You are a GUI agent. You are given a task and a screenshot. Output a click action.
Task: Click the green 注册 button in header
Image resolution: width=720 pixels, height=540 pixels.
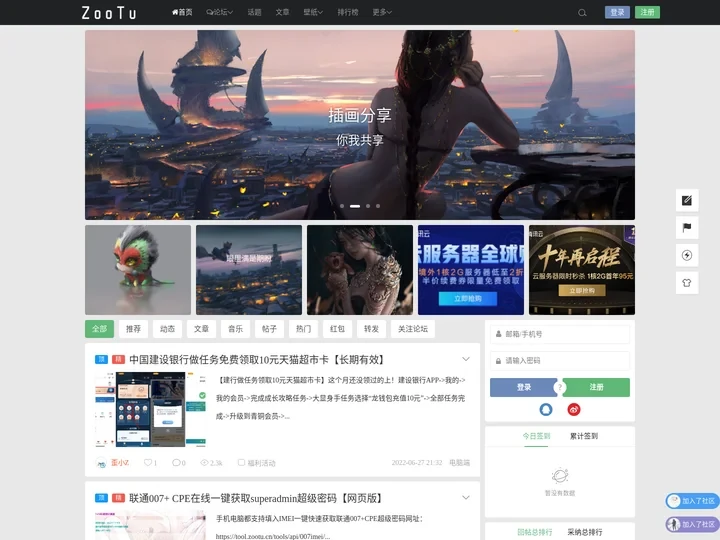point(647,12)
